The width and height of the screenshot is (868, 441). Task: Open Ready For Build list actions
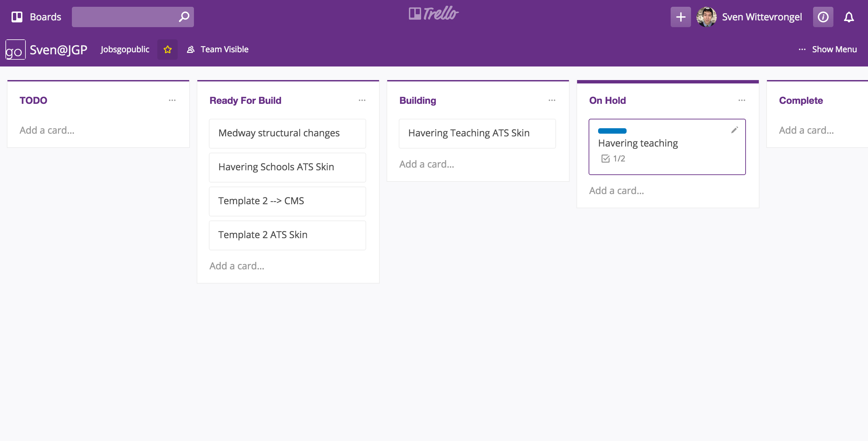pyautogui.click(x=362, y=100)
